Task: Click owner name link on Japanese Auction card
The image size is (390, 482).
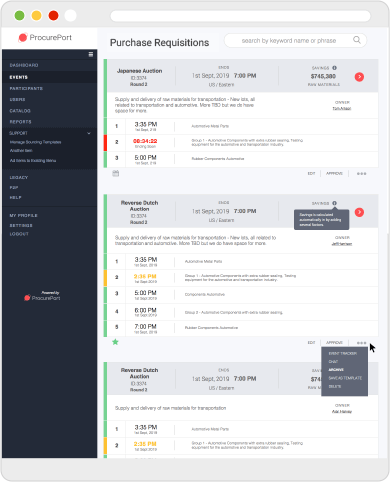Action: [x=342, y=109]
